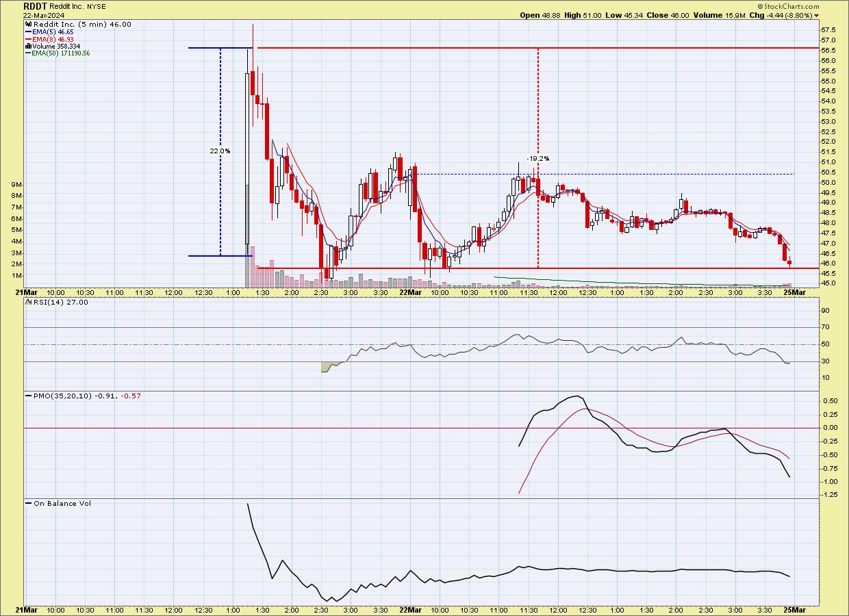Click the 'Close 46.00' value
Viewport: 849px width, 616px height.
(666, 15)
